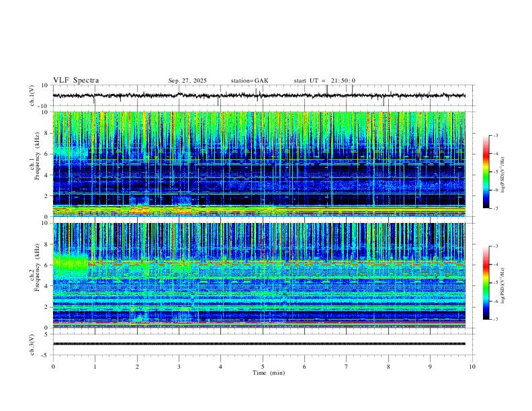Click the 'ch.1(V)' waveform axis label
The width and height of the screenshot is (532, 411).
[32, 95]
